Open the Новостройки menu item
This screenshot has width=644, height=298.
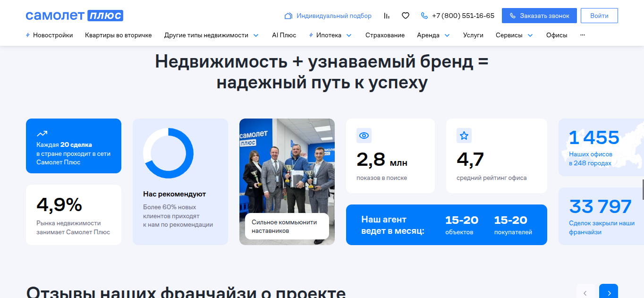click(53, 35)
